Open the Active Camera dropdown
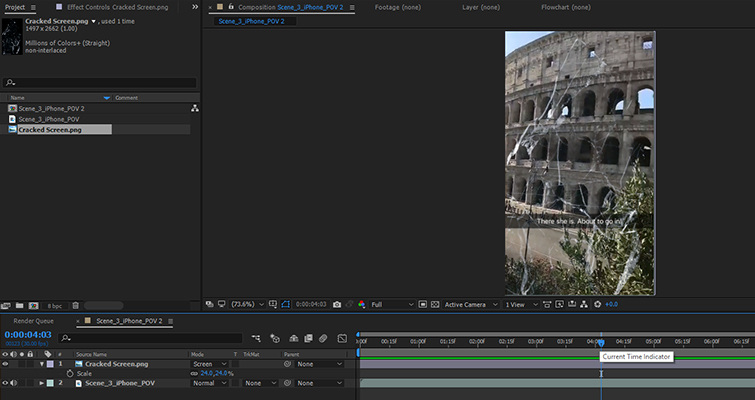This screenshot has width=755, height=400. point(468,304)
